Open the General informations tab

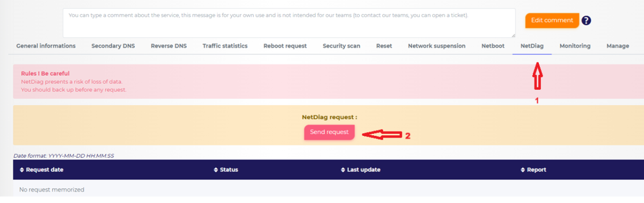(x=46, y=46)
